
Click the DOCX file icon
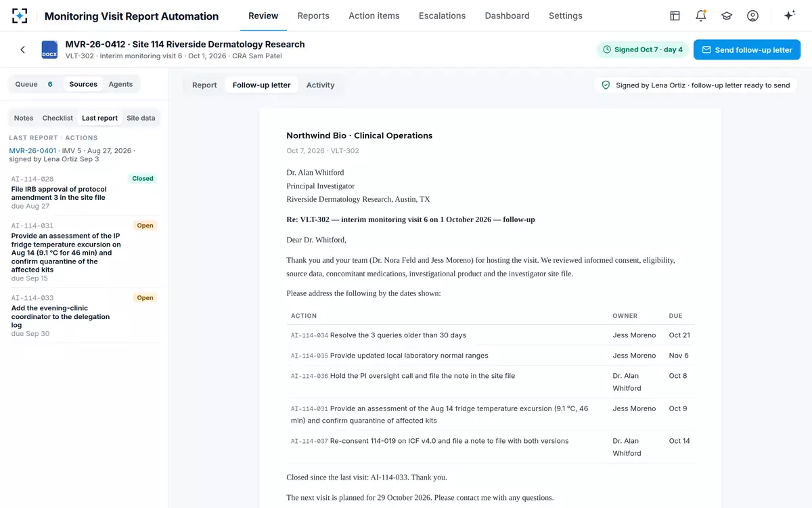tap(49, 49)
